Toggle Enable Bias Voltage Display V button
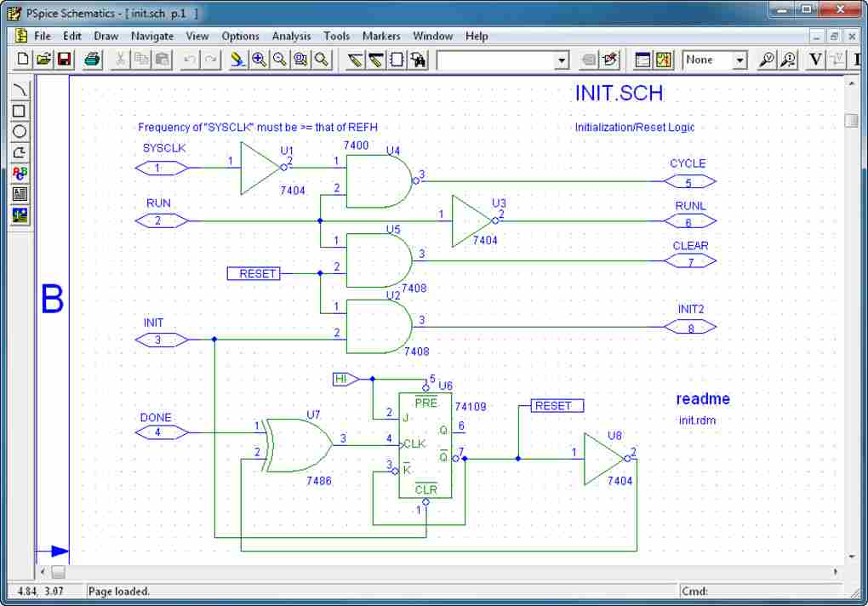 tap(815, 60)
